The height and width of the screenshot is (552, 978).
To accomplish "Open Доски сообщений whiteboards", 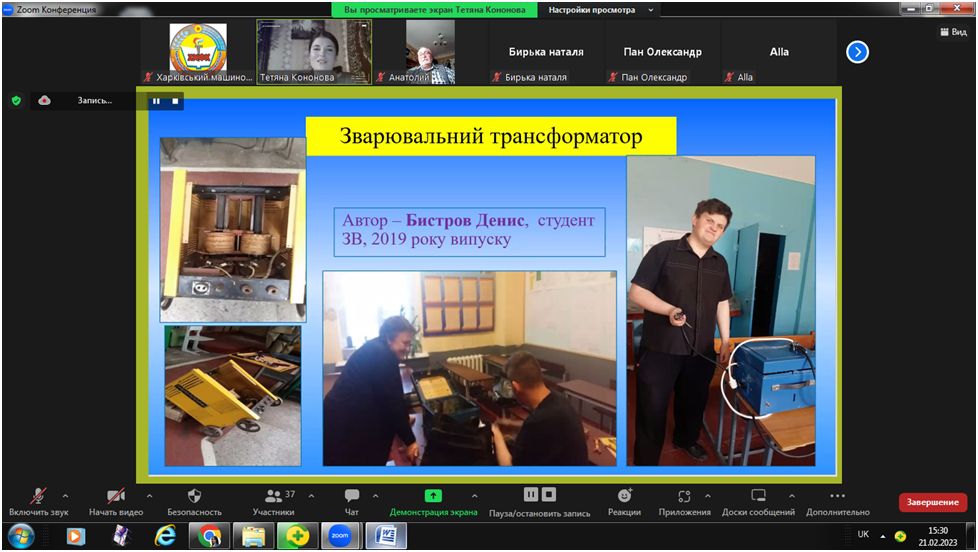I will 758,502.
